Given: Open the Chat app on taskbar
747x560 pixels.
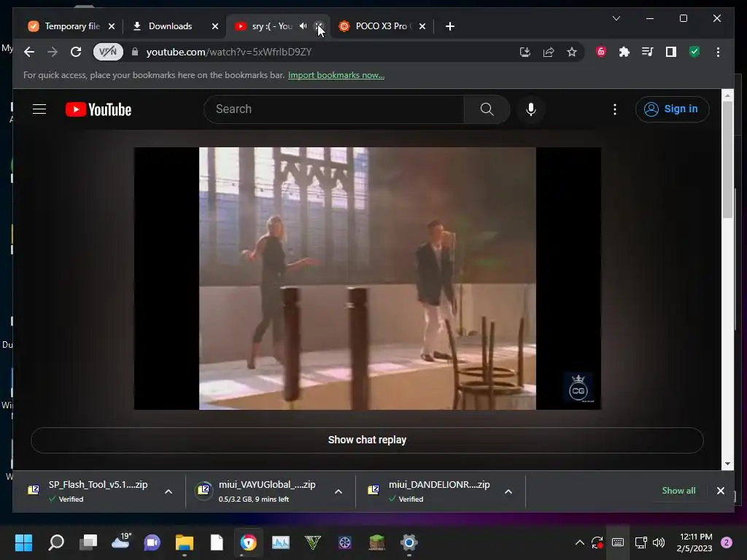Looking at the screenshot, I should point(152,542).
